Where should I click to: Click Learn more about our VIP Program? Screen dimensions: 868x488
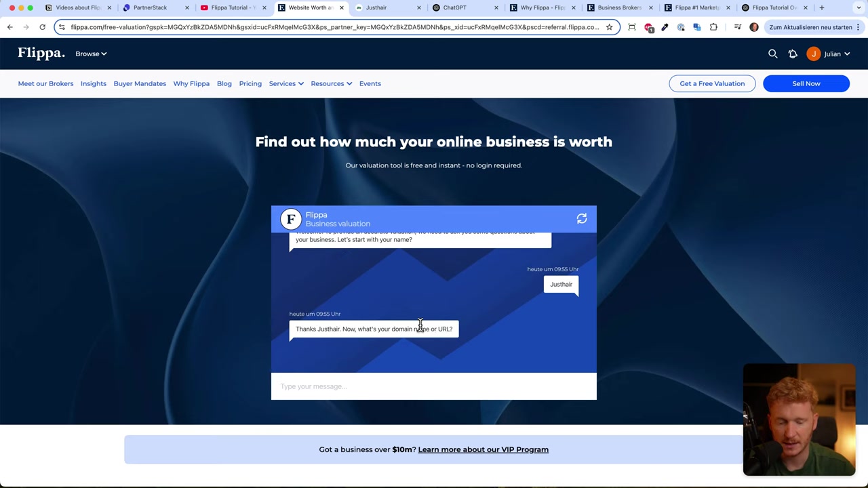click(x=484, y=449)
